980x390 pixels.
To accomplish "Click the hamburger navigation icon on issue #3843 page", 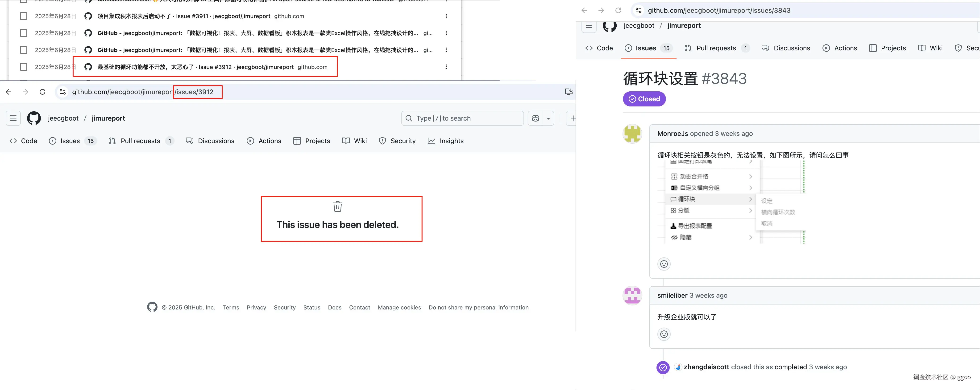I will pyautogui.click(x=589, y=26).
